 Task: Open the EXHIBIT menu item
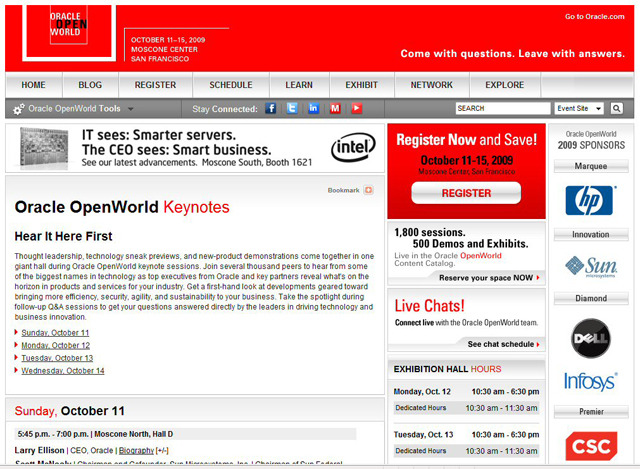pos(362,85)
